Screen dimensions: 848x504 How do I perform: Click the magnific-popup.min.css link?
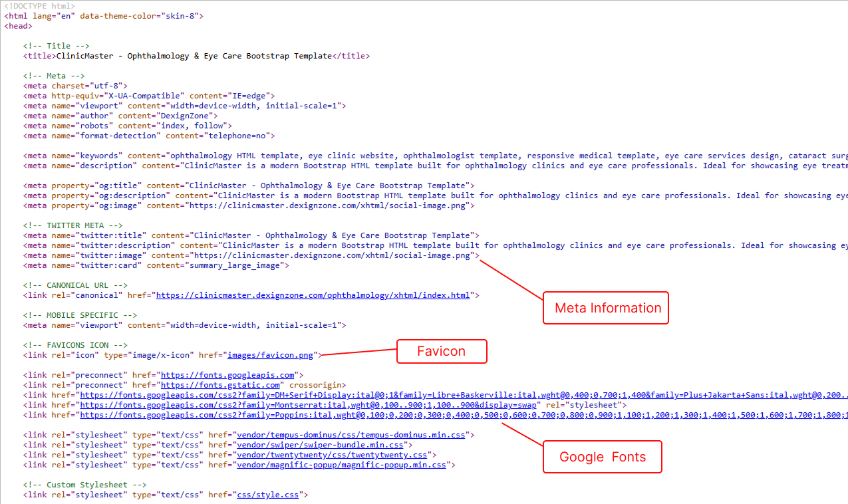[341, 465]
